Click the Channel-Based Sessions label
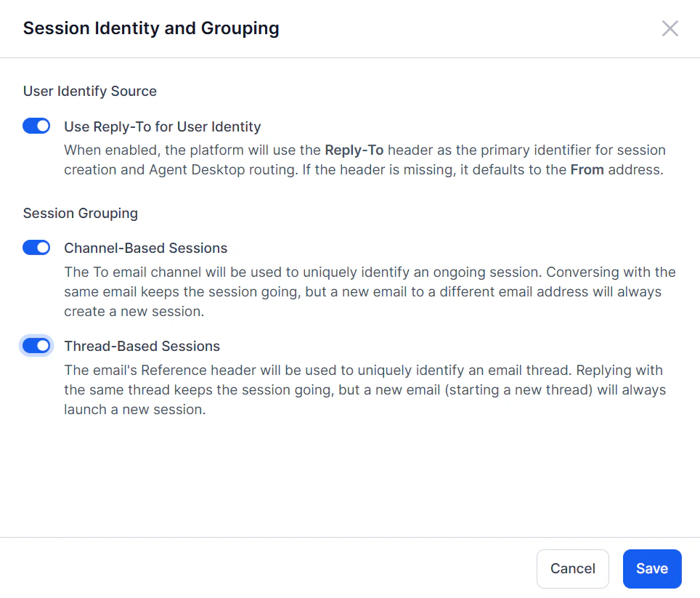 [145, 247]
